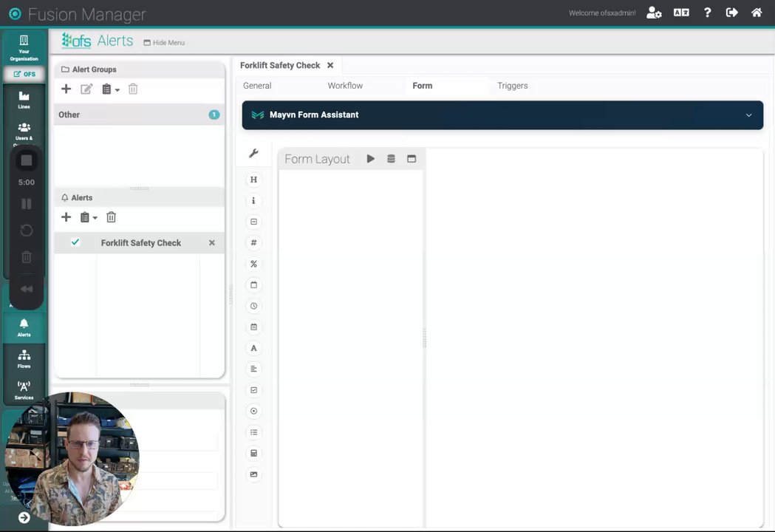The height and width of the screenshot is (532, 775).
Task: Add a Radio button field element
Action: click(x=253, y=411)
